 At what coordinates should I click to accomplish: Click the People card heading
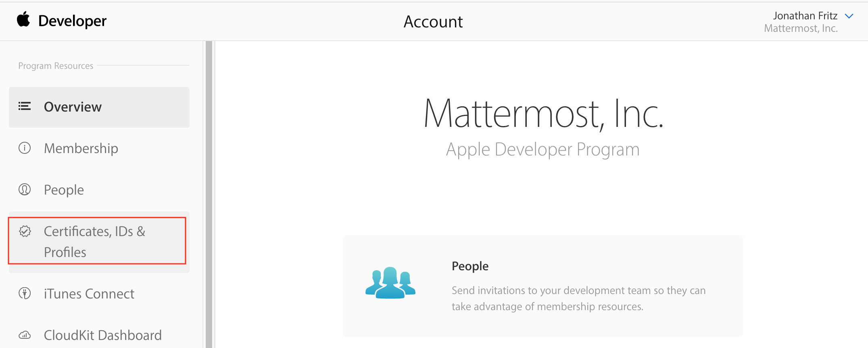click(x=470, y=266)
